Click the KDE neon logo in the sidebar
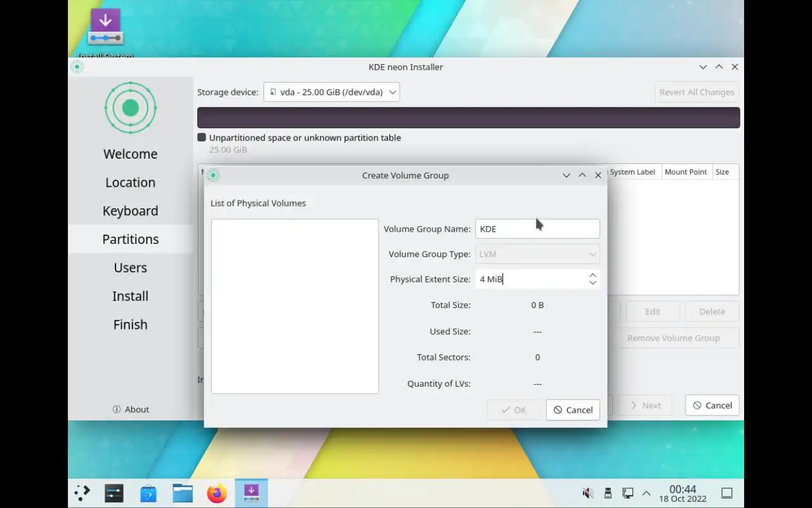Viewport: 812px width, 508px height. point(130,108)
